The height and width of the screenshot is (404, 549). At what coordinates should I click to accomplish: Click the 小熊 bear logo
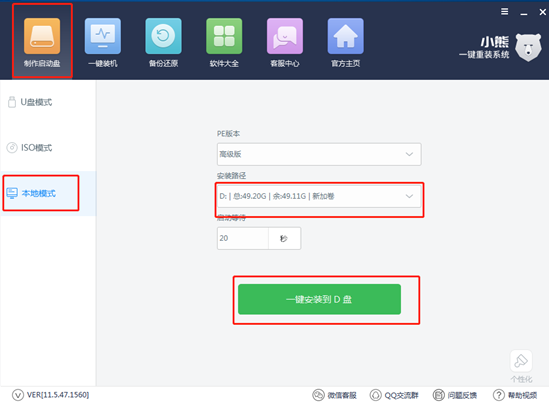coord(528,48)
